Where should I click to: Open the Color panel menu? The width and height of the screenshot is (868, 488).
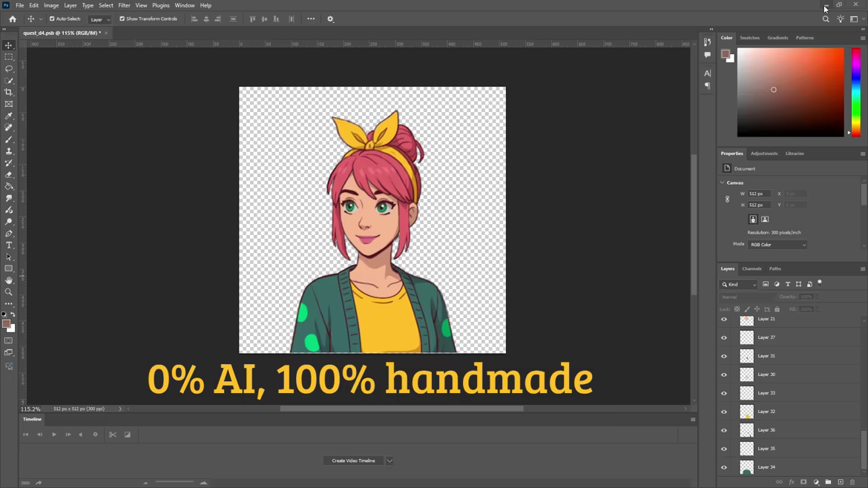tap(863, 38)
